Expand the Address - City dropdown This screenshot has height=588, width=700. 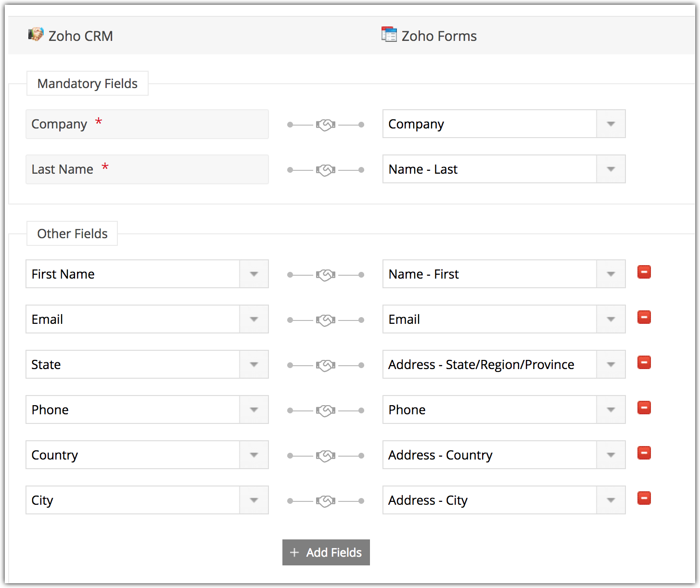(611, 500)
